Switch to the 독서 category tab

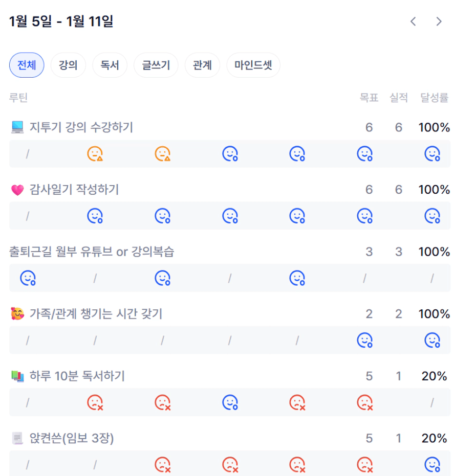[x=110, y=65]
